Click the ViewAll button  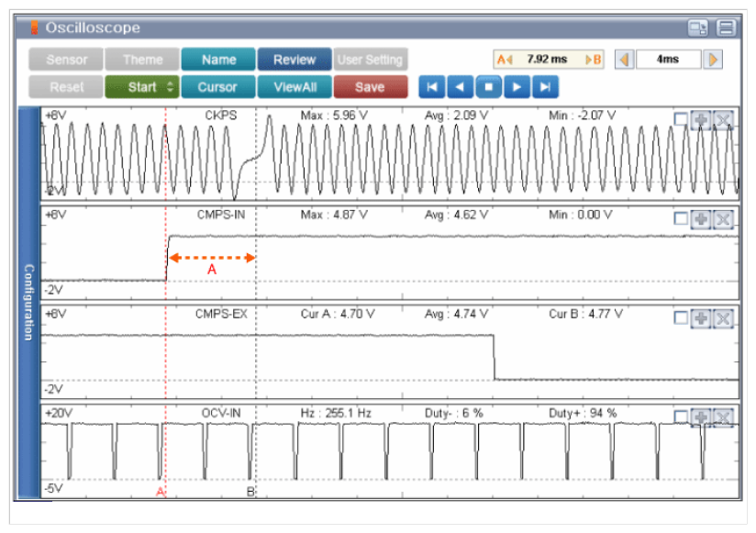(294, 87)
